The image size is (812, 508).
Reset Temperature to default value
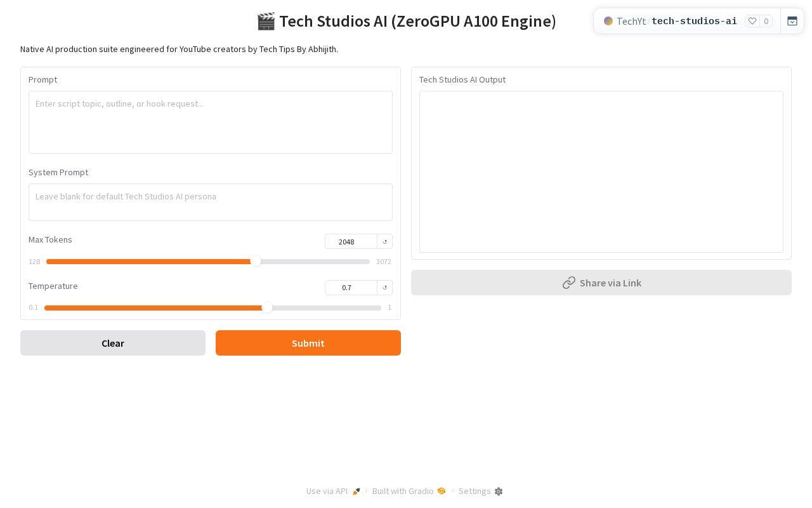(384, 288)
